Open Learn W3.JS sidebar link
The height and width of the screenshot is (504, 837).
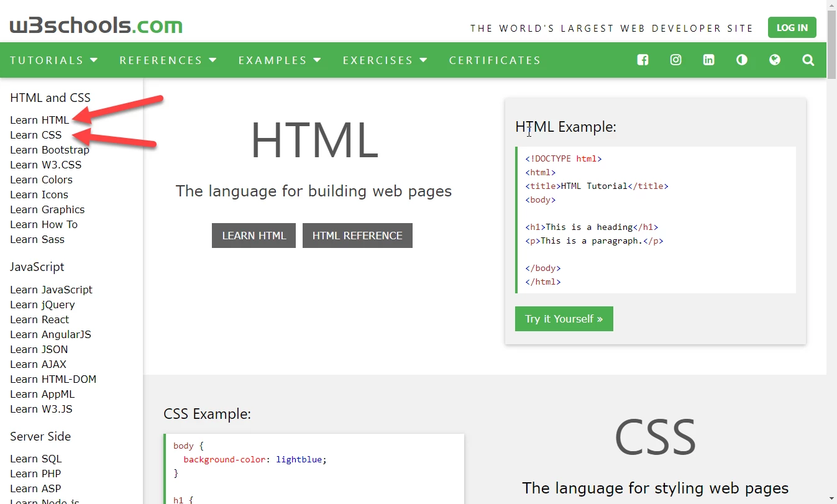click(x=41, y=409)
